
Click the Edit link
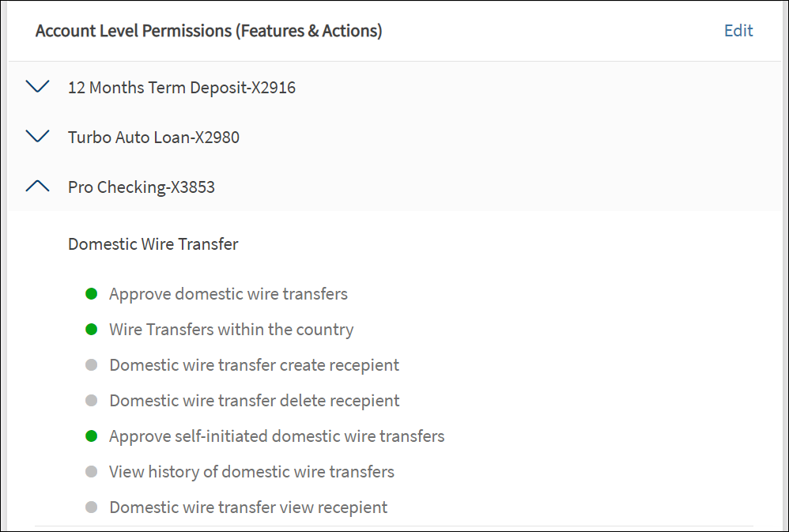738,31
